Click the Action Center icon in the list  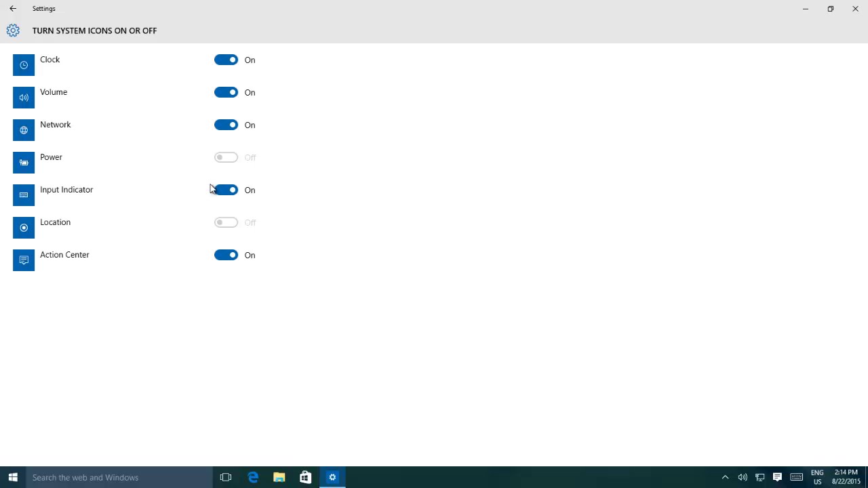coord(24,260)
